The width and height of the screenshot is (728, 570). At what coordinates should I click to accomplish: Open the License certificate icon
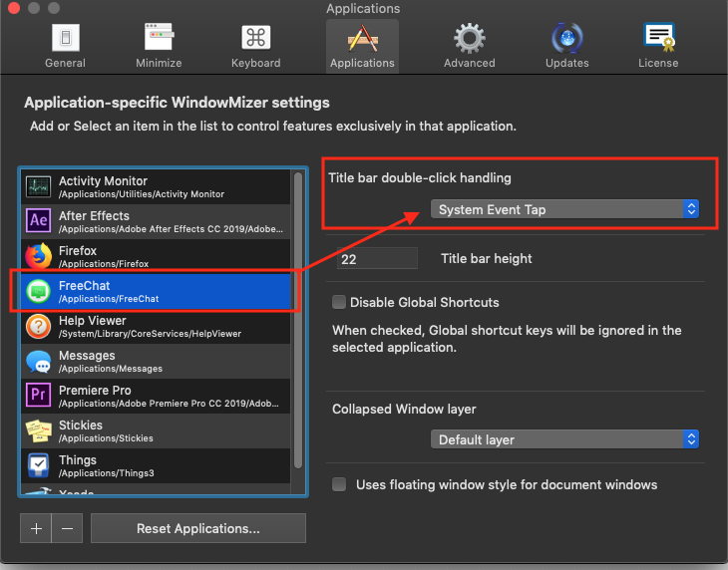point(658,37)
